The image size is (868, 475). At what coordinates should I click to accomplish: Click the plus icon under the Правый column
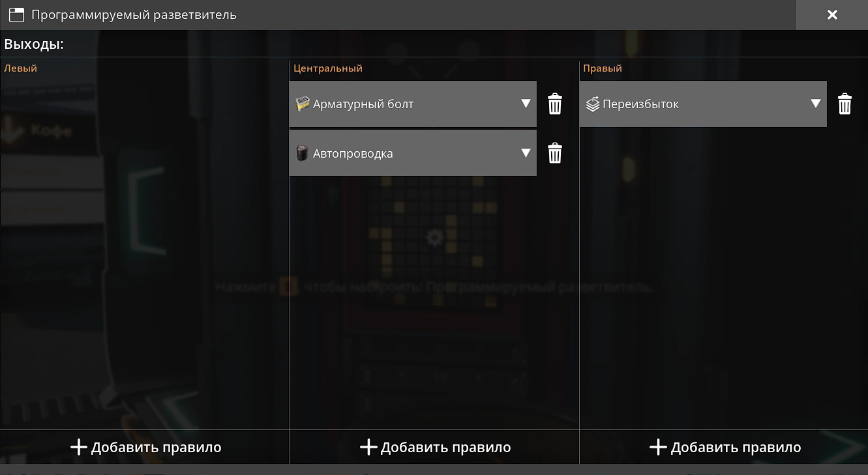tap(658, 448)
